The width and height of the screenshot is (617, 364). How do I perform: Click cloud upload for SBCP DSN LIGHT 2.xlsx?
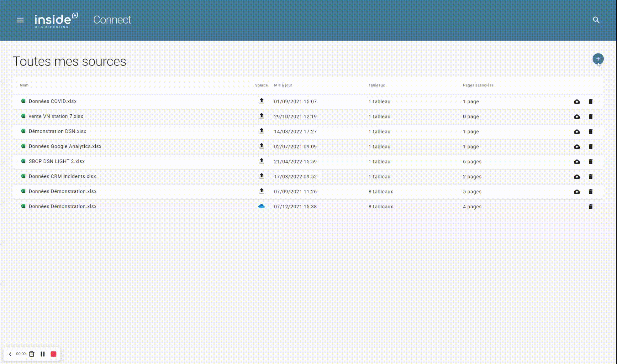click(577, 162)
